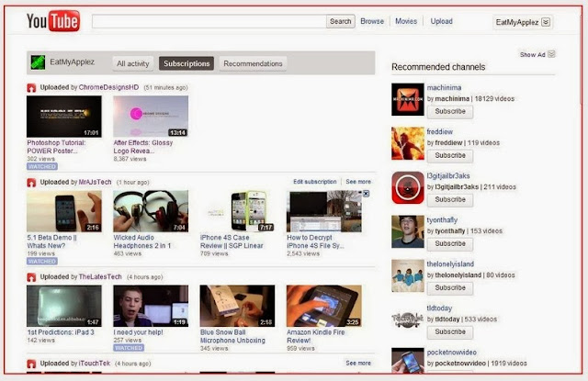Click Upload in the header
588x381 pixels.
point(441,21)
